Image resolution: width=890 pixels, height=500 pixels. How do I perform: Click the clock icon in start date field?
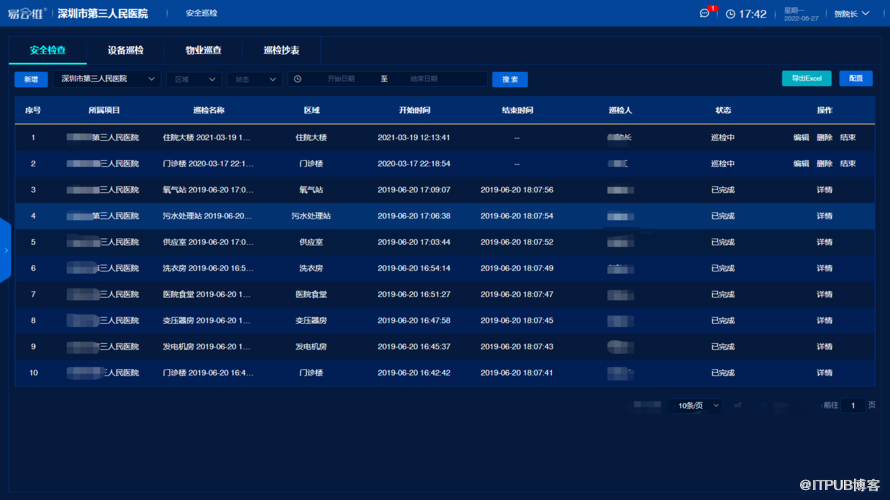297,79
